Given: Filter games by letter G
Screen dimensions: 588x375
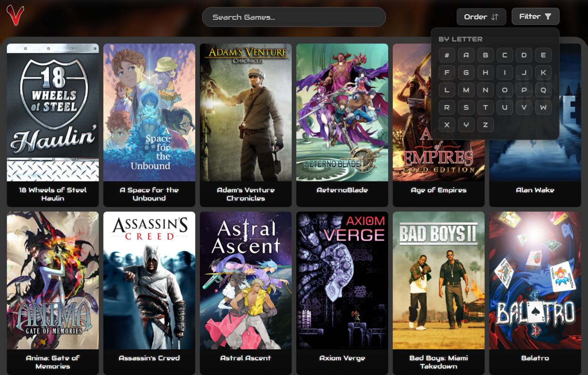Looking at the screenshot, I should [466, 73].
